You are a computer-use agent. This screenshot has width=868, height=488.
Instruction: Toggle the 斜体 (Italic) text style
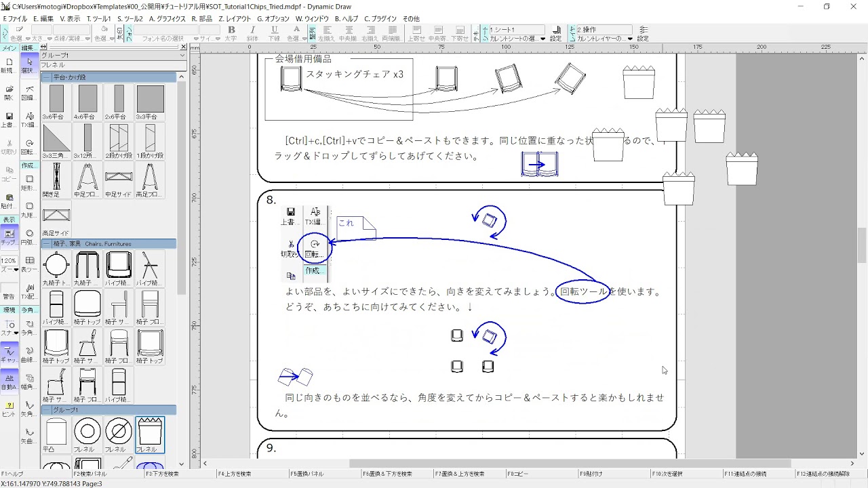click(x=253, y=33)
